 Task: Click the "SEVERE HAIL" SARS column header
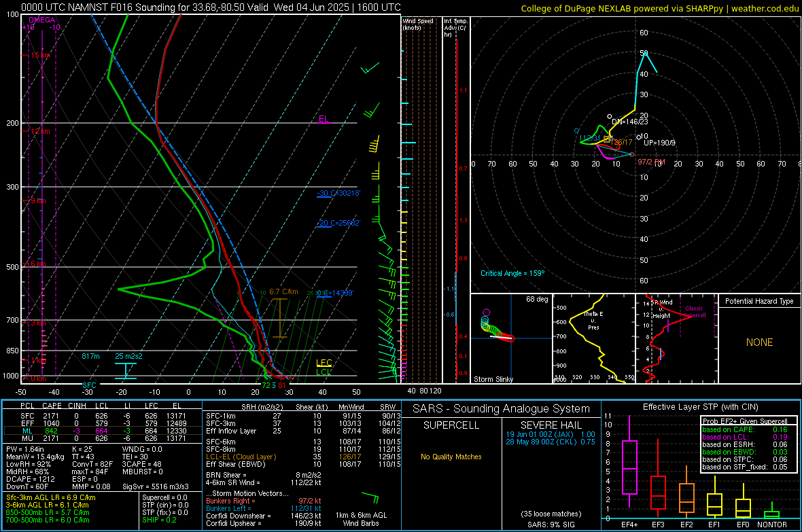pyautogui.click(x=551, y=425)
